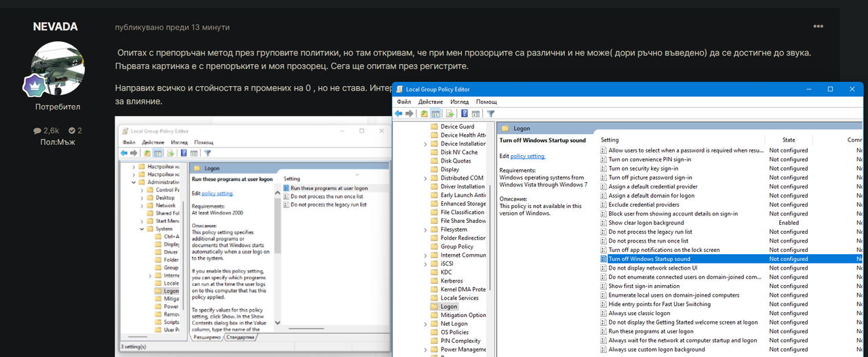Collapse Administrative node in left window tree
This screenshot has width=868, height=357.
[134, 182]
